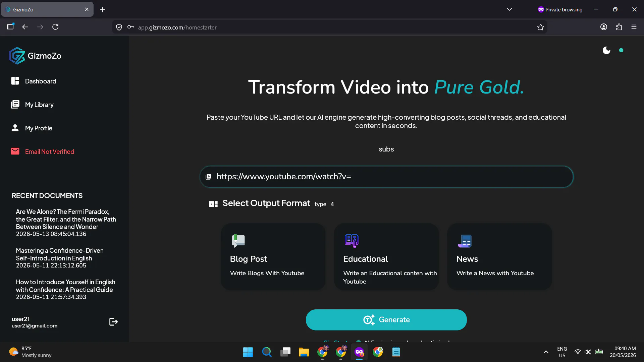The image size is (644, 362).
Task: Click the teal status dot
Action: [x=621, y=50]
